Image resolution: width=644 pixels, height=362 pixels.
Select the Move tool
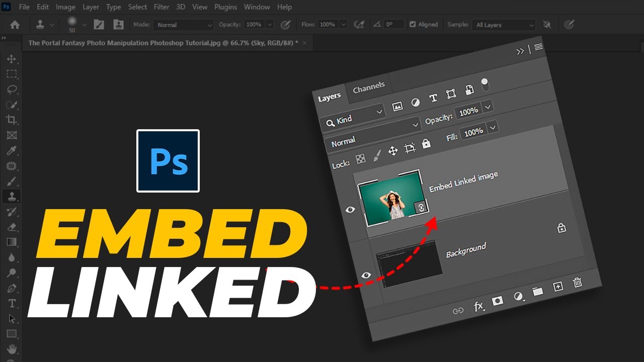[x=11, y=59]
